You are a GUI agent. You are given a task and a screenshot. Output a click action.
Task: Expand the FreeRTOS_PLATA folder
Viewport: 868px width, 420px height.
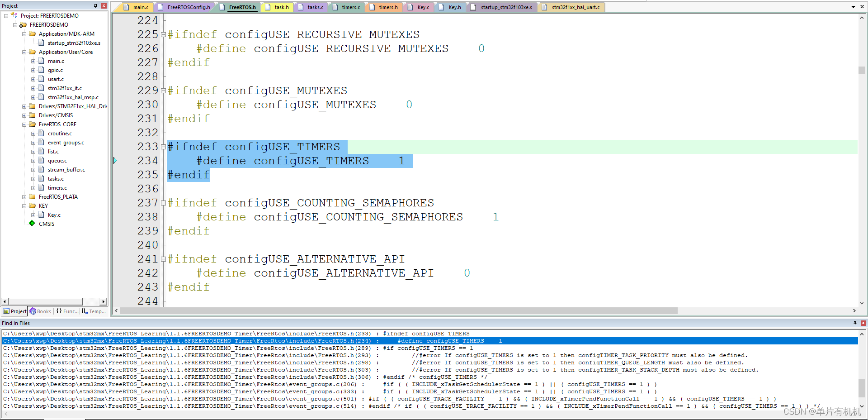(x=24, y=197)
